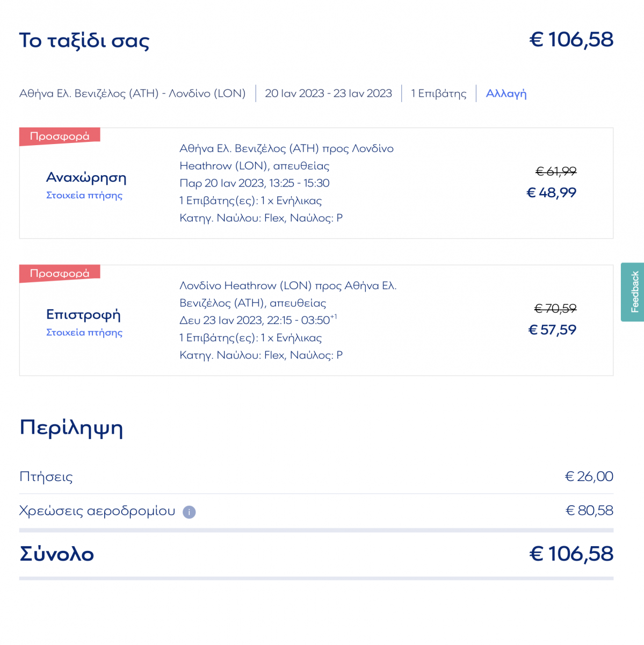
Task: Click the route text Αθήνα - Λονδίνο (LON)
Action: tap(132, 94)
